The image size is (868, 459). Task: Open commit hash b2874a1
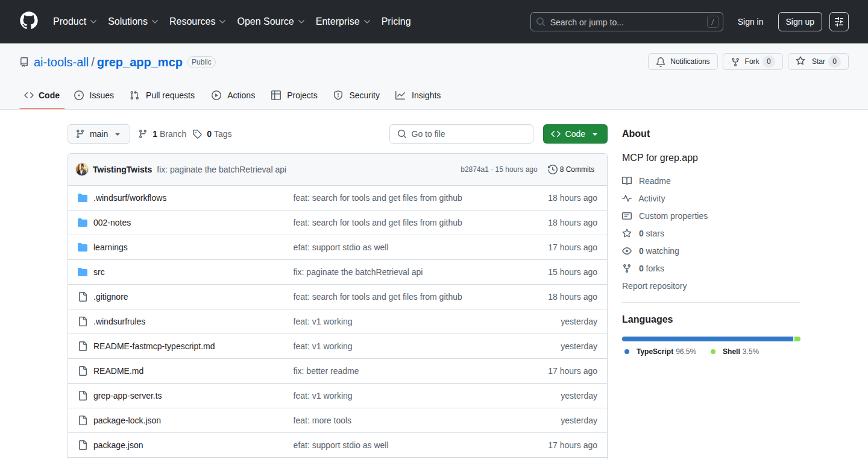475,169
